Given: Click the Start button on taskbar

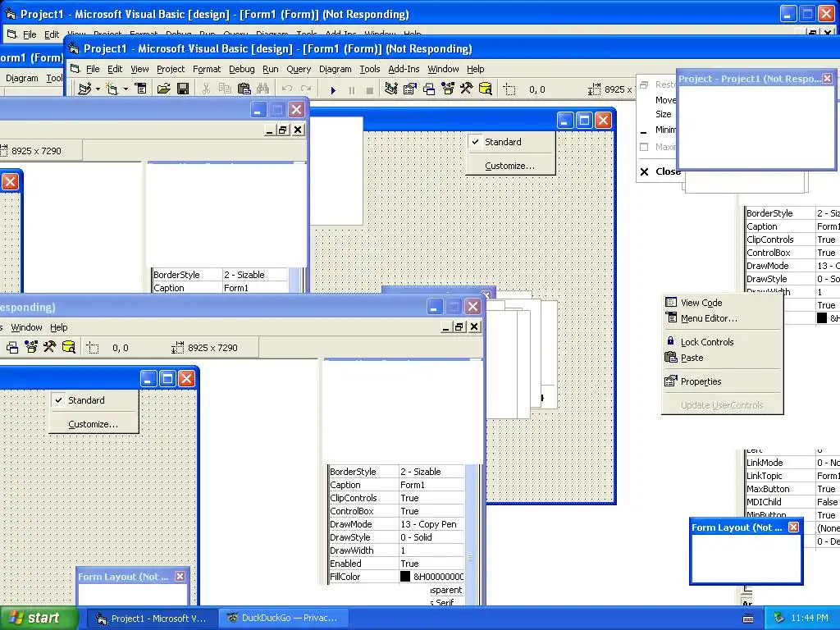Looking at the screenshot, I should (39, 619).
